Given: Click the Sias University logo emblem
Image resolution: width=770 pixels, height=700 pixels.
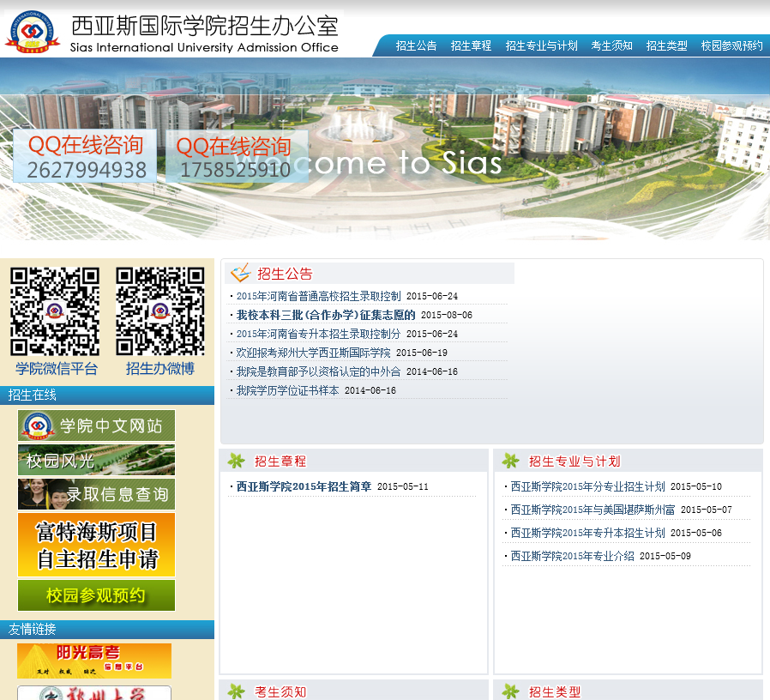Looking at the screenshot, I should (x=33, y=32).
